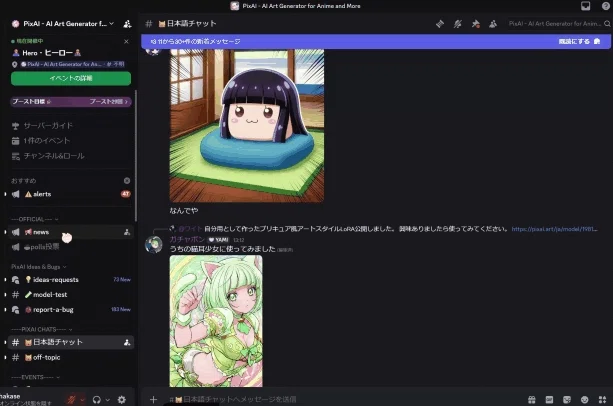This screenshot has width=613, height=406.
Task: Close the Hero event banner
Action: (126, 41)
